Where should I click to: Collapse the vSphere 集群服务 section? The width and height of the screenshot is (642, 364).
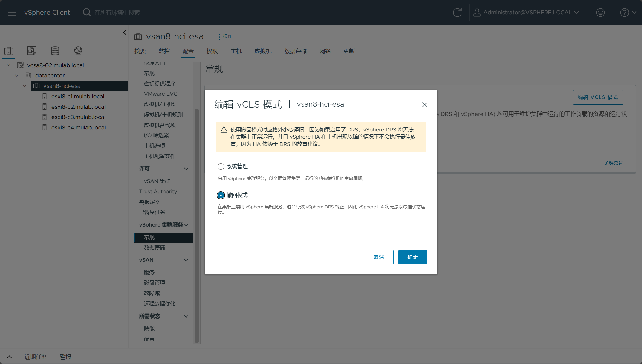186,225
